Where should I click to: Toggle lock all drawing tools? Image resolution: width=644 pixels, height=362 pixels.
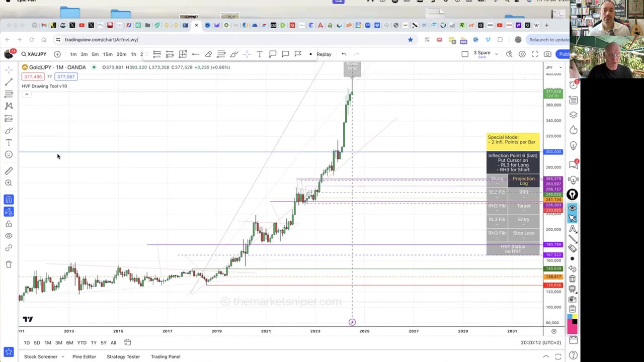pos(9,224)
